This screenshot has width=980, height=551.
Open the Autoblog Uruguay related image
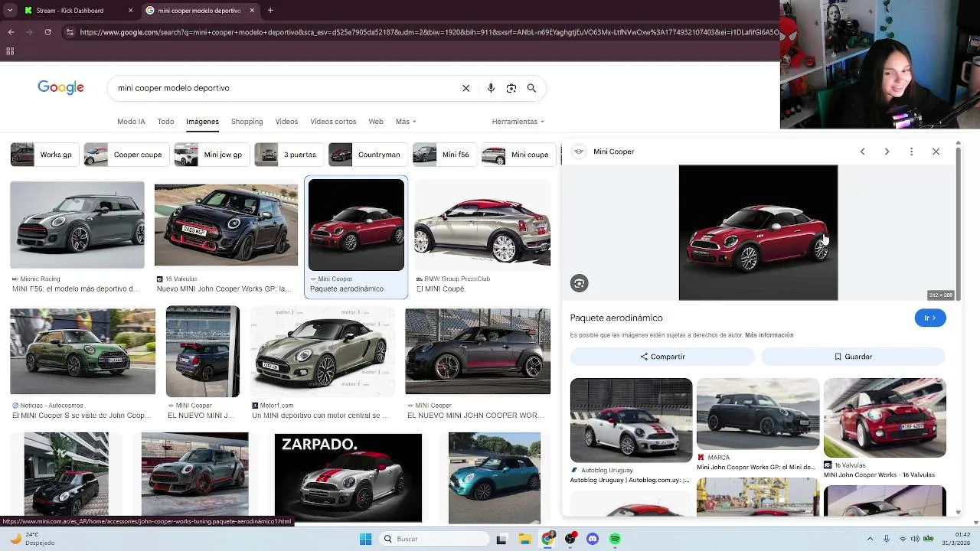pos(631,420)
